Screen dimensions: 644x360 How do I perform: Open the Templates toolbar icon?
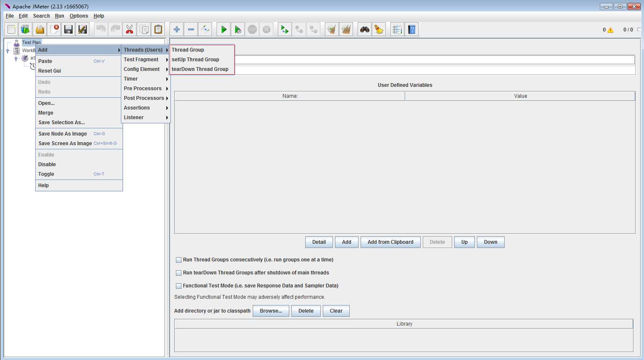tap(26, 29)
